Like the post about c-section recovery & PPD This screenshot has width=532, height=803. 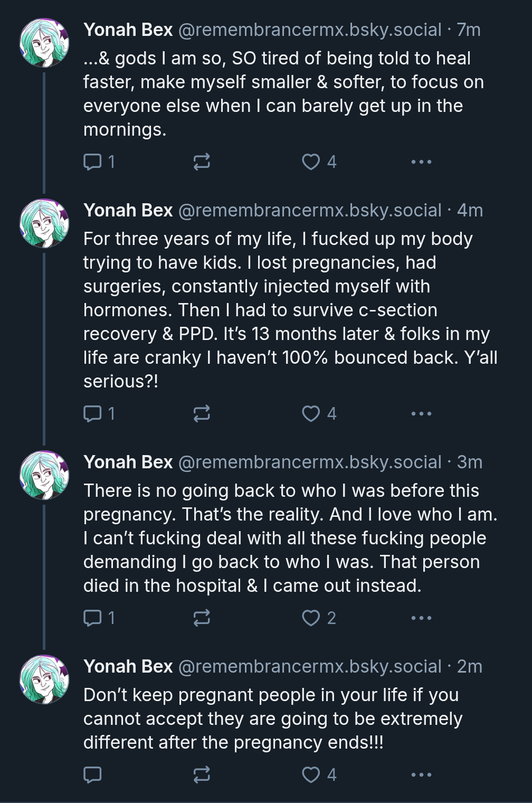tap(311, 413)
